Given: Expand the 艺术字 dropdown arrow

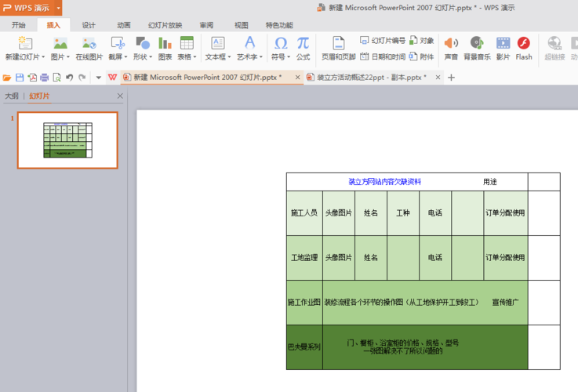Looking at the screenshot, I should point(261,57).
